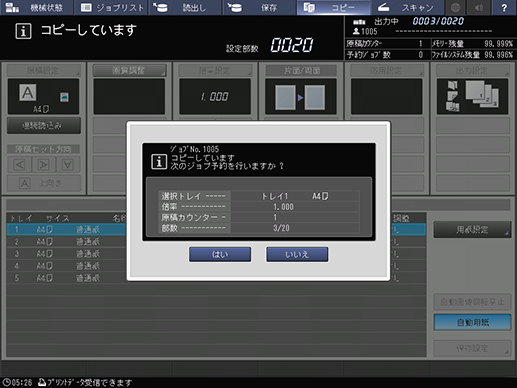Click the user 1005 icon
This screenshot has height=388, width=517.
356,31
